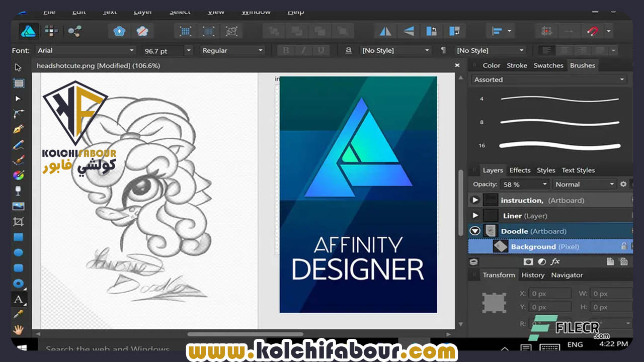Select the Pen tool

click(x=19, y=129)
